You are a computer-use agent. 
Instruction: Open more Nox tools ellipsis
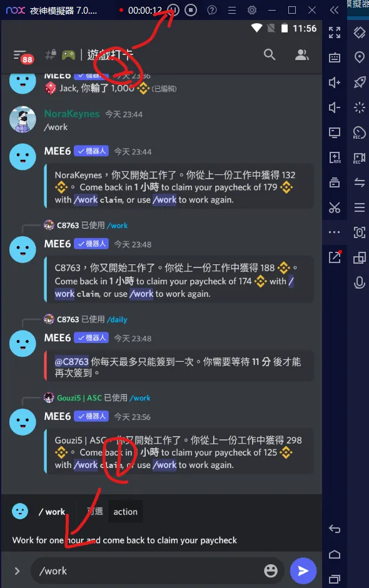(x=334, y=232)
